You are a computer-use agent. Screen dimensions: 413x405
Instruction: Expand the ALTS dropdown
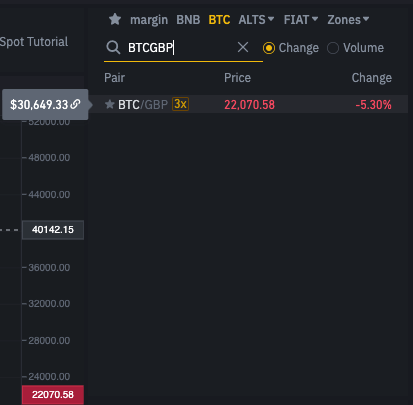coord(256,20)
